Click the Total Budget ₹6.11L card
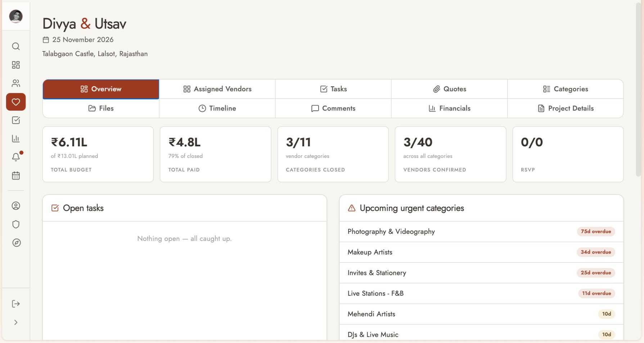The width and height of the screenshot is (644, 343). (x=98, y=154)
